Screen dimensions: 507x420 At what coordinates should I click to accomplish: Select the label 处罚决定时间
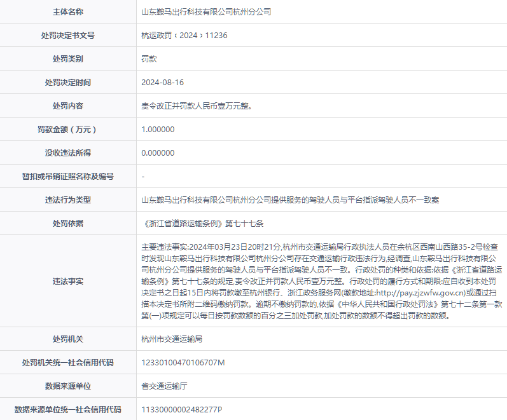[x=68, y=83]
